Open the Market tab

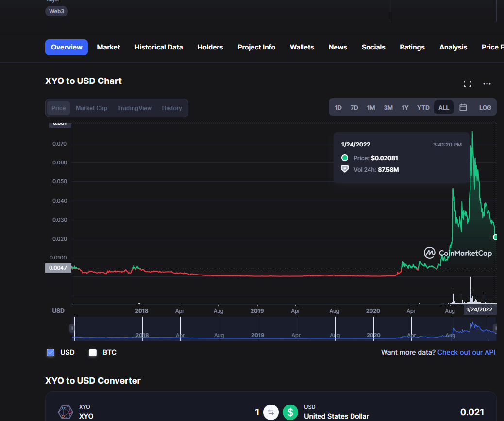click(108, 47)
